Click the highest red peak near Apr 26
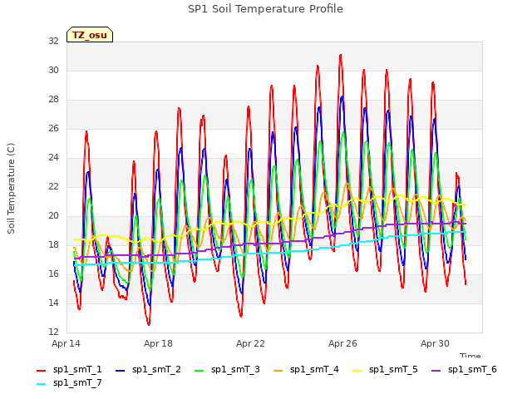This screenshot has height=399, width=532. pos(341,55)
